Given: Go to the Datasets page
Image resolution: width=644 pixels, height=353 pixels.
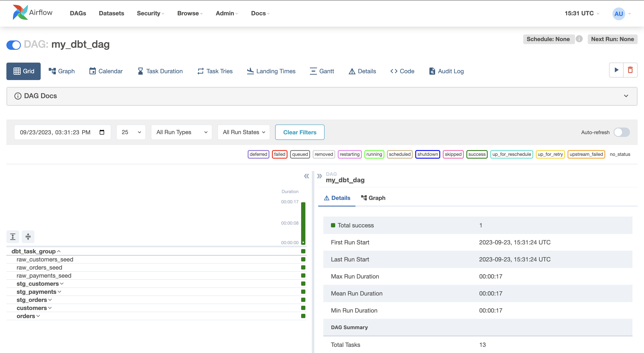Looking at the screenshot, I should click(x=111, y=13).
